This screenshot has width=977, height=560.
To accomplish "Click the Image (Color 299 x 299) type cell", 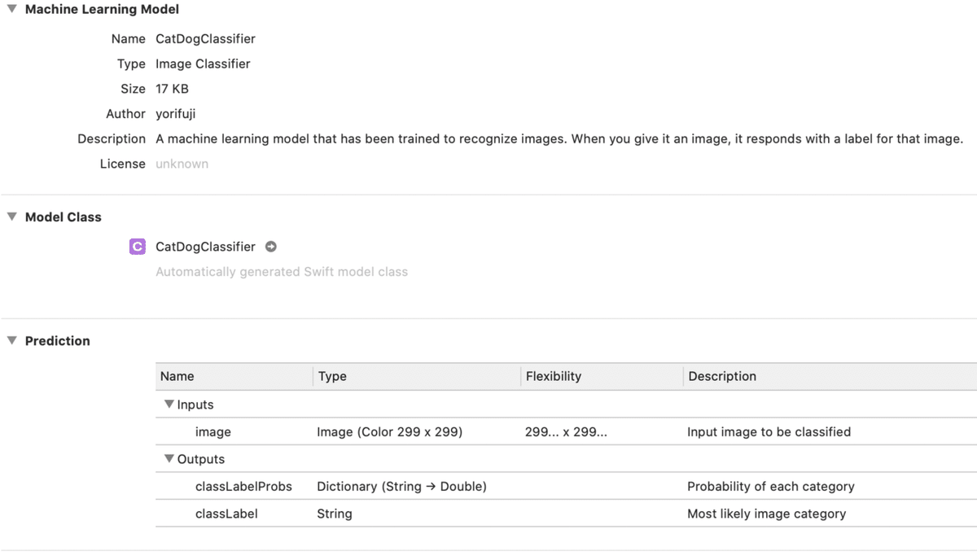I will [389, 432].
